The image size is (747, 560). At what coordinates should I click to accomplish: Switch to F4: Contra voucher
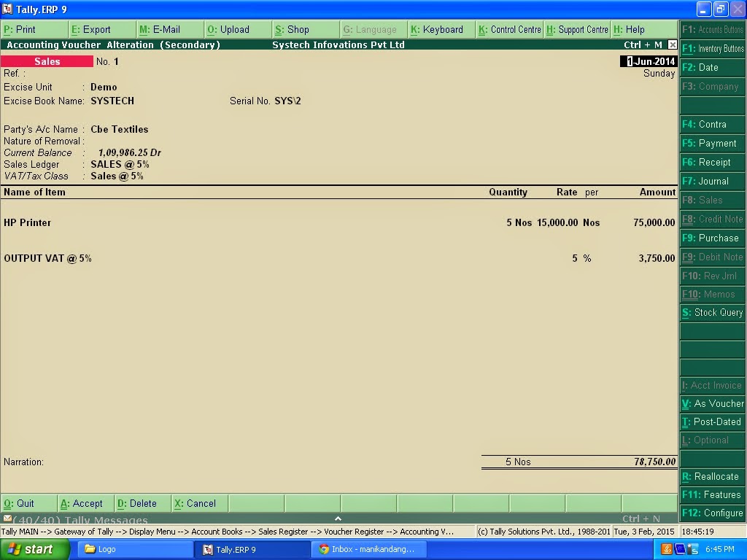(712, 124)
